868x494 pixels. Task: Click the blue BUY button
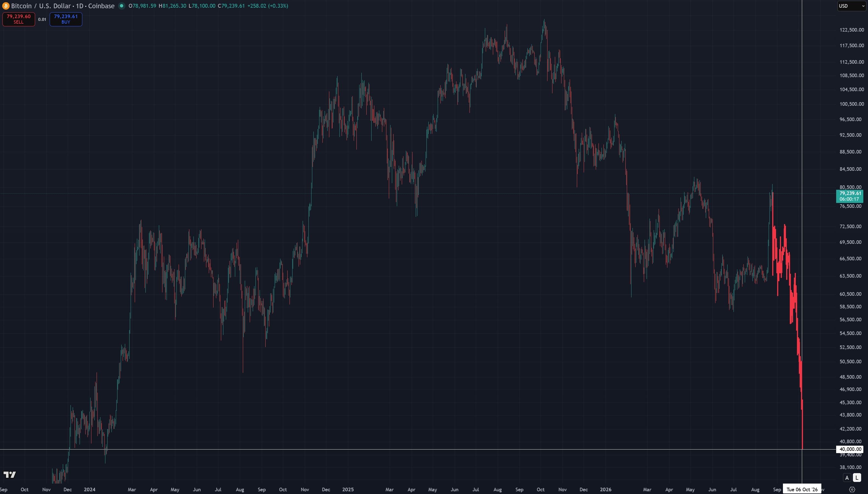66,19
